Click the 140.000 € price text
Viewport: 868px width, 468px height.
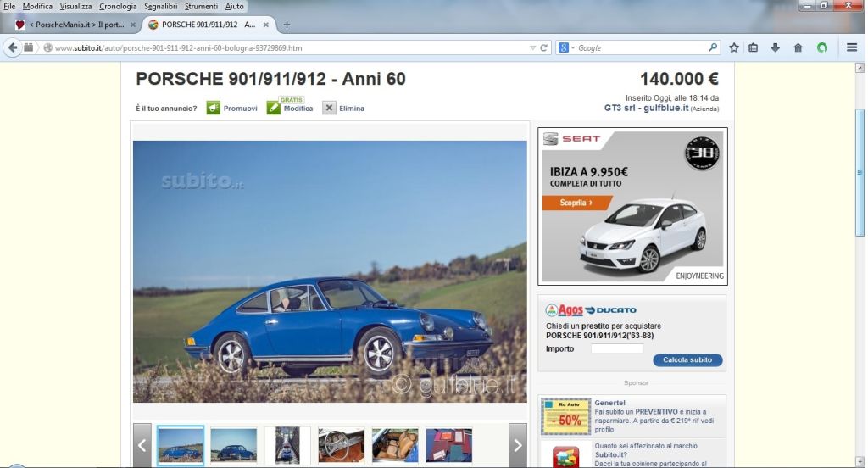click(x=679, y=79)
